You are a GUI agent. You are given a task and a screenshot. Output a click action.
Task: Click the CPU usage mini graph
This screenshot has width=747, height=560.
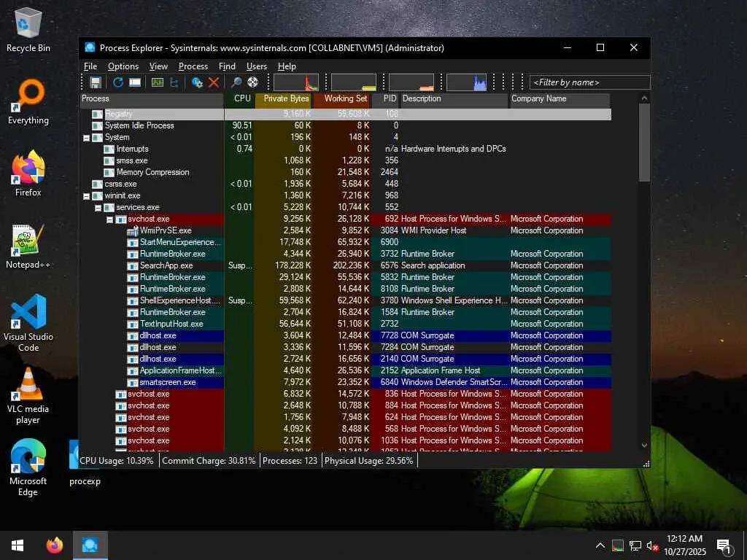tap(296, 82)
